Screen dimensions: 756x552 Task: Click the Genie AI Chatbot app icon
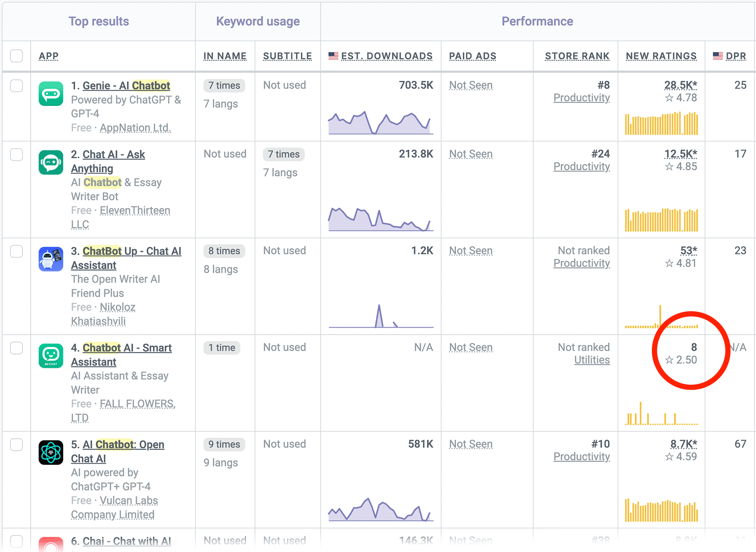(x=51, y=94)
